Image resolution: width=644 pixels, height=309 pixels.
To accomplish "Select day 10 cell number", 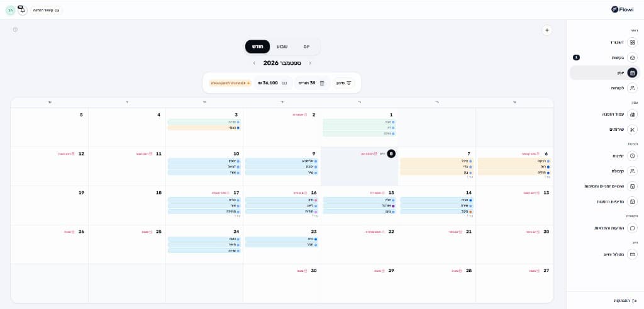I will (x=236, y=154).
